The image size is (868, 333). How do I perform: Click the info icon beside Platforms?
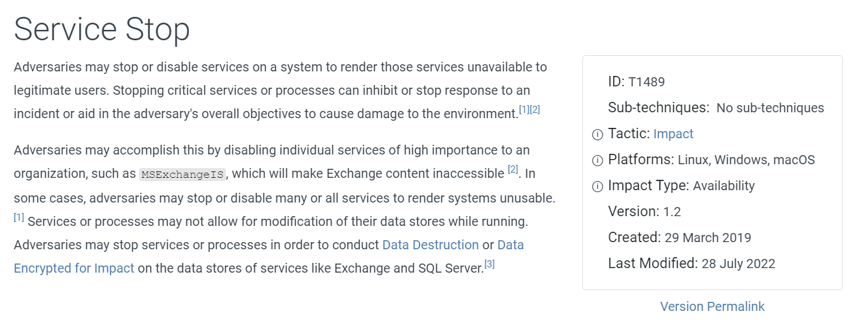click(597, 160)
